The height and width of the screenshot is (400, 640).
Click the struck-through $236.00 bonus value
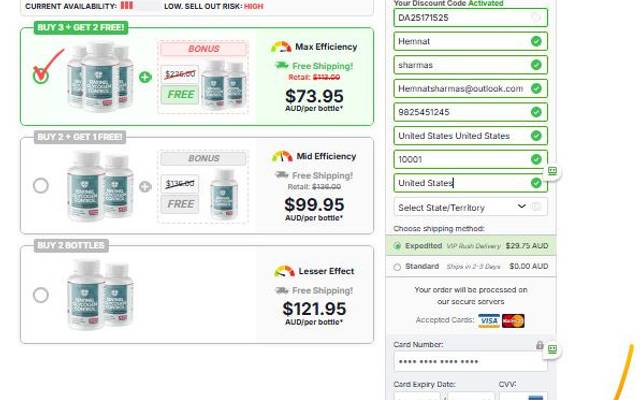pos(180,74)
